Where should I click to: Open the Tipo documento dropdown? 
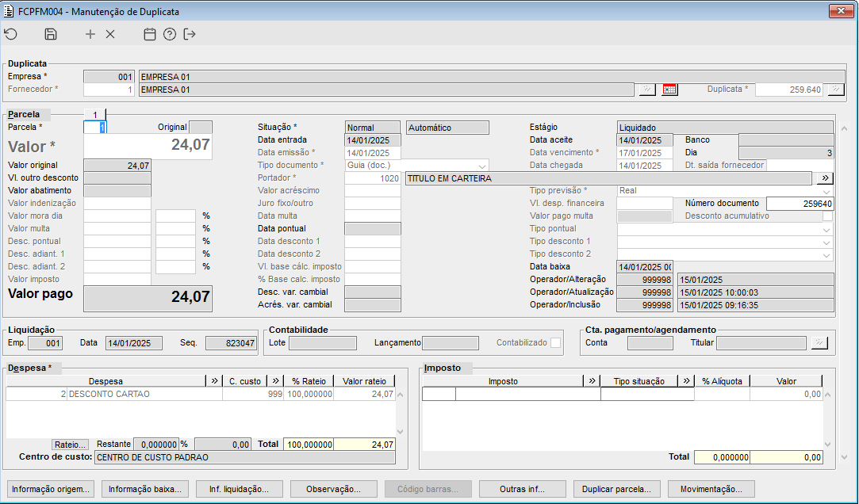[482, 166]
